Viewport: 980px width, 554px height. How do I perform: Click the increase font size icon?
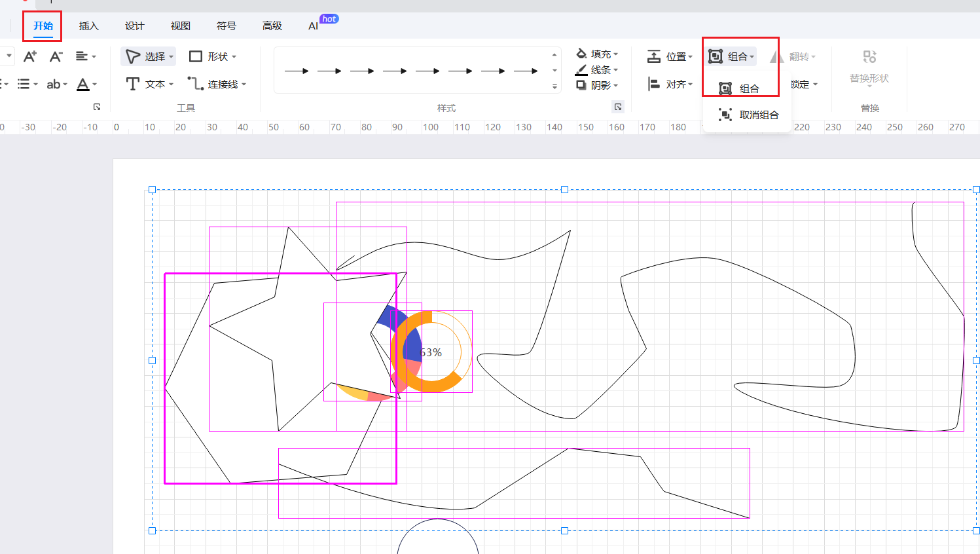point(29,57)
